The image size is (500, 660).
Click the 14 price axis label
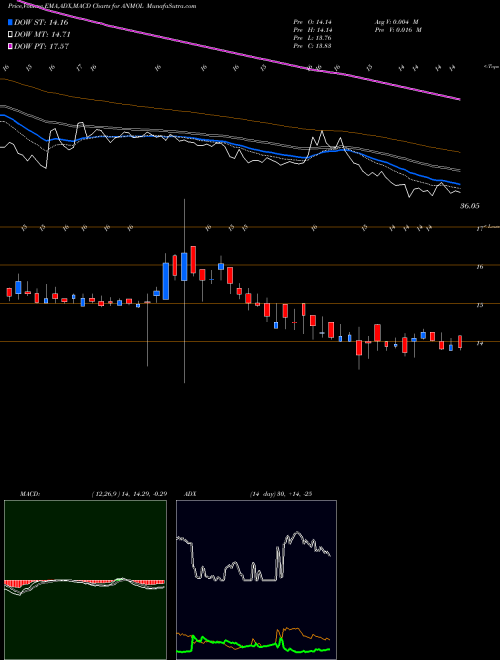pos(479,343)
